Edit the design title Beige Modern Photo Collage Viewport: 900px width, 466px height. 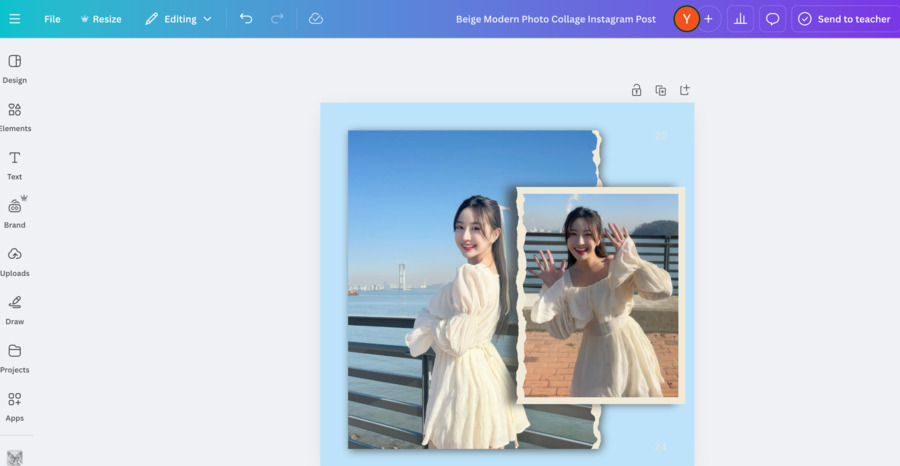[556, 19]
